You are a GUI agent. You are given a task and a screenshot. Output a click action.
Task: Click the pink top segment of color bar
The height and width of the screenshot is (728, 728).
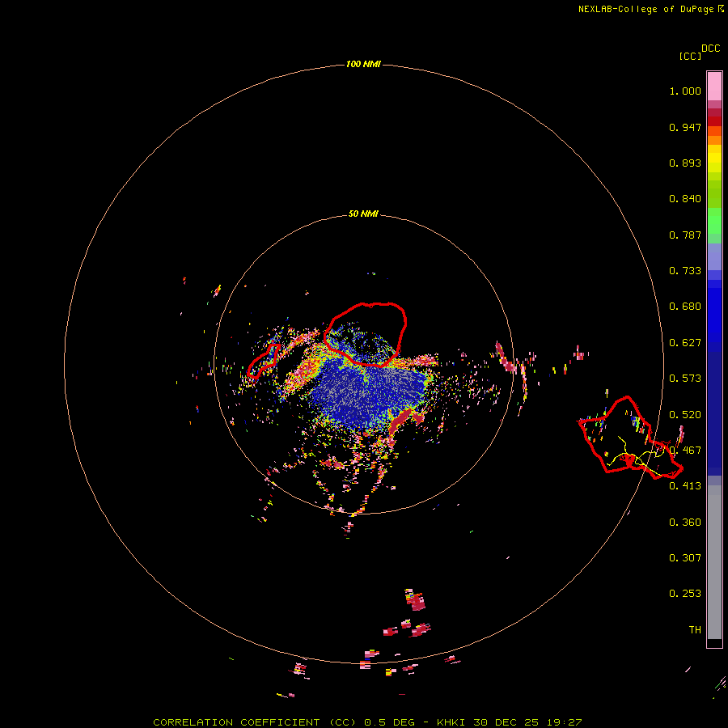714,87
